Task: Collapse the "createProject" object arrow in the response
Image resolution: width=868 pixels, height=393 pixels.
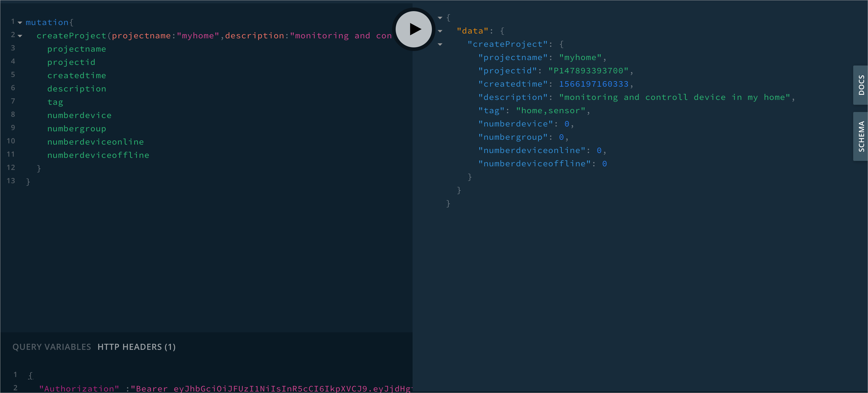Action: click(440, 44)
